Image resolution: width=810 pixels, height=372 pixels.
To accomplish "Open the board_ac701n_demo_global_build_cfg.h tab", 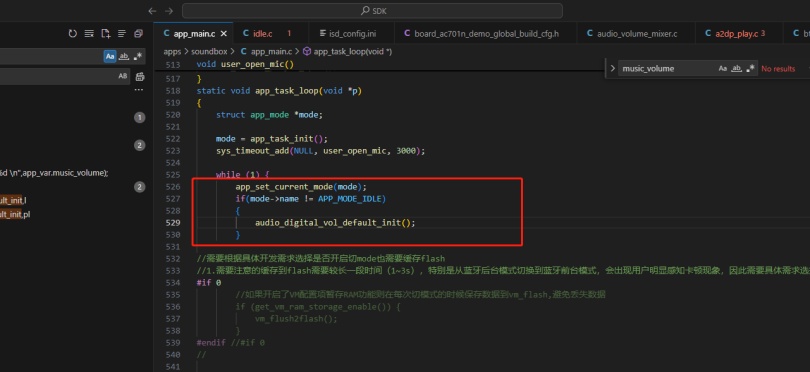I will (x=486, y=34).
